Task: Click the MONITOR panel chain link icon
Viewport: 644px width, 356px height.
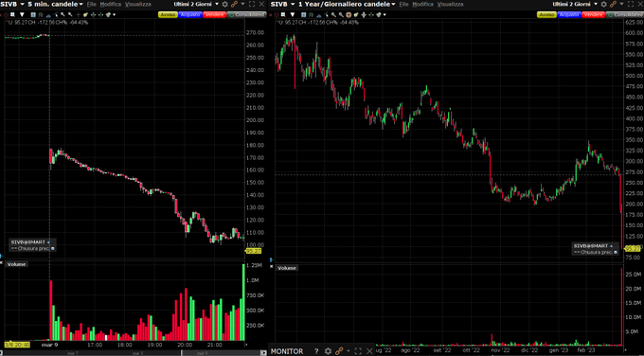Action: tap(338, 351)
